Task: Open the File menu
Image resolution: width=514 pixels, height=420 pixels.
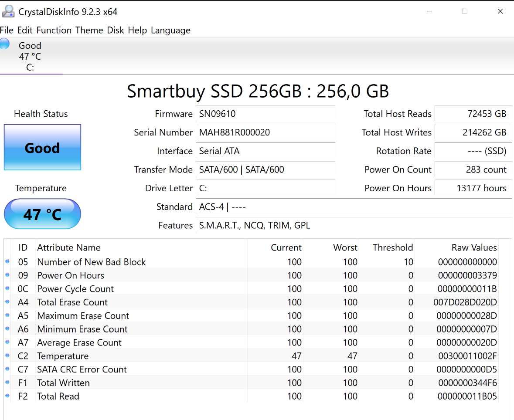Action: [7, 30]
